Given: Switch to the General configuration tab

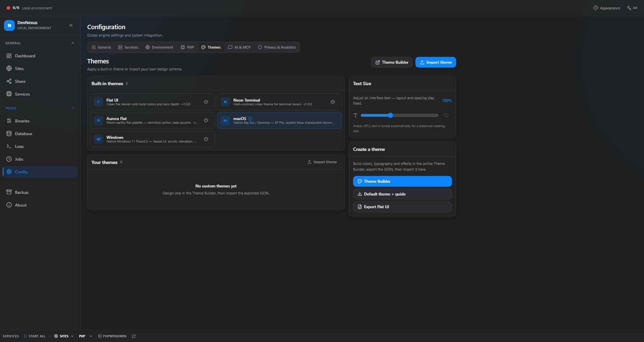Looking at the screenshot, I should [x=101, y=47].
